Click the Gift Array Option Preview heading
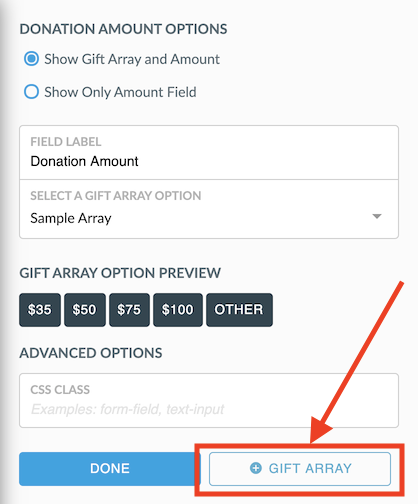Screen dimensions: 418x504 (x=120, y=273)
